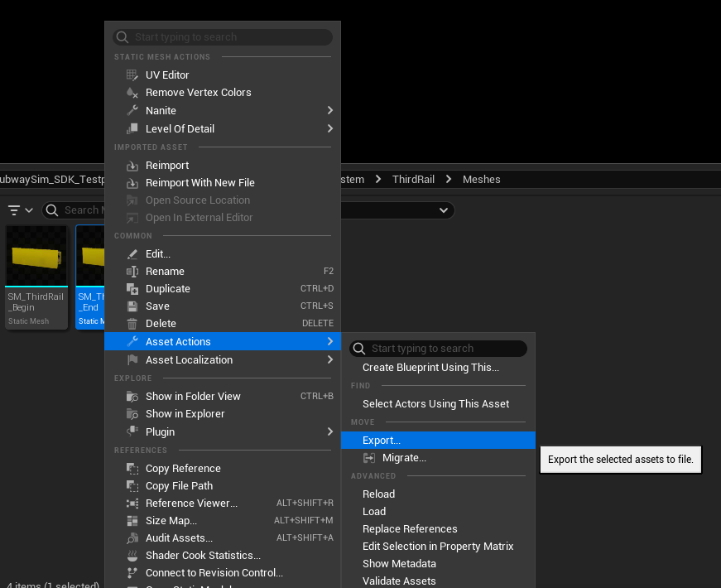Click the Meshes breadcrumb folder

pos(481,180)
